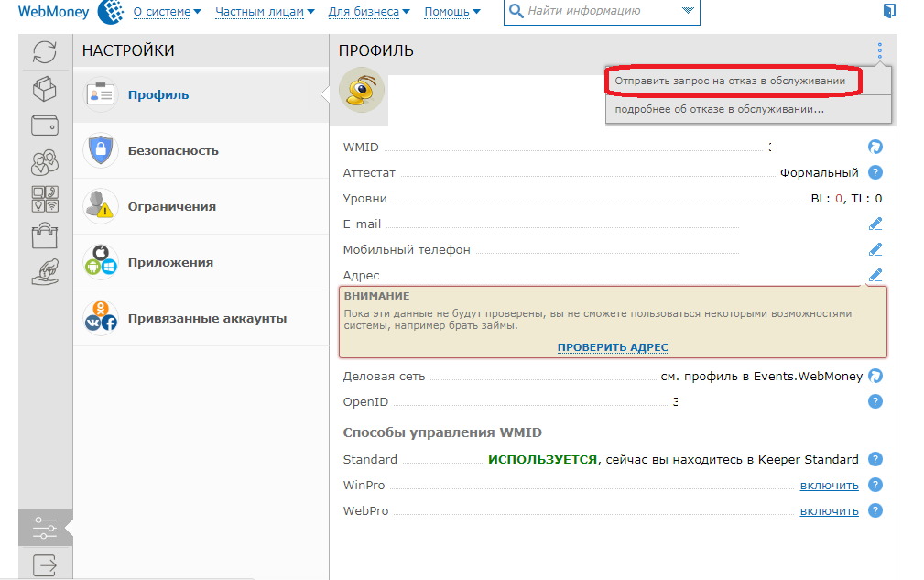Click the help icon in Standard row

pos(875,459)
